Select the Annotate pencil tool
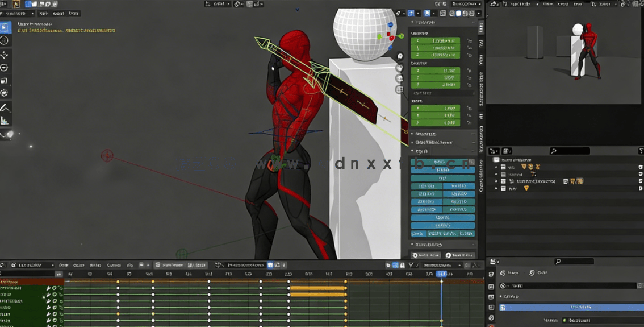 [x=5, y=107]
